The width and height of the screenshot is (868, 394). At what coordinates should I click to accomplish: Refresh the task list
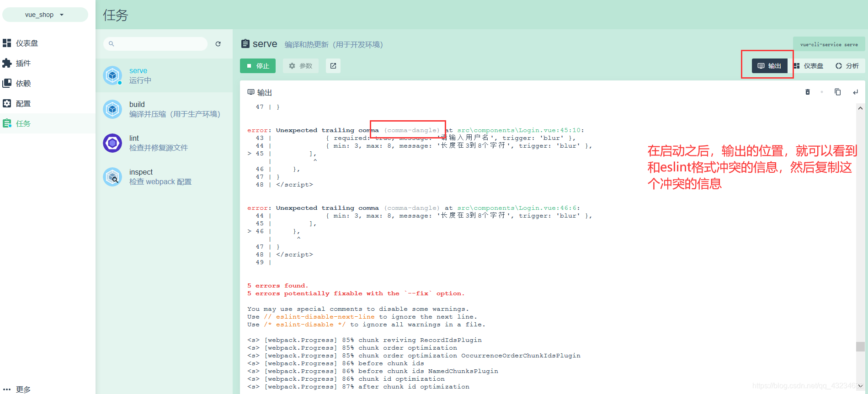(218, 44)
